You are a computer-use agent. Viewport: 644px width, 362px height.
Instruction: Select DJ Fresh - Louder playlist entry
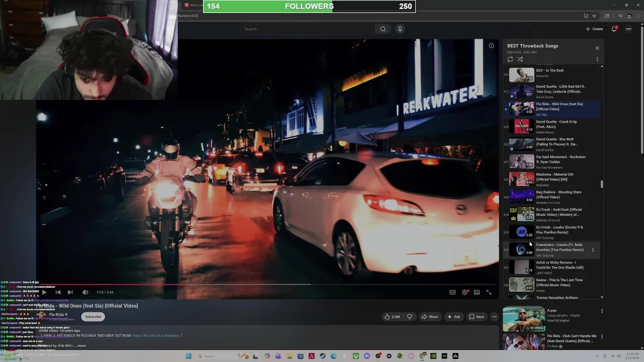tap(552, 232)
